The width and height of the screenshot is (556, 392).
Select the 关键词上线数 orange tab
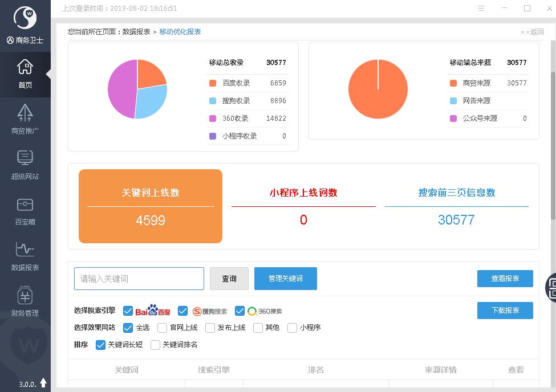point(151,206)
